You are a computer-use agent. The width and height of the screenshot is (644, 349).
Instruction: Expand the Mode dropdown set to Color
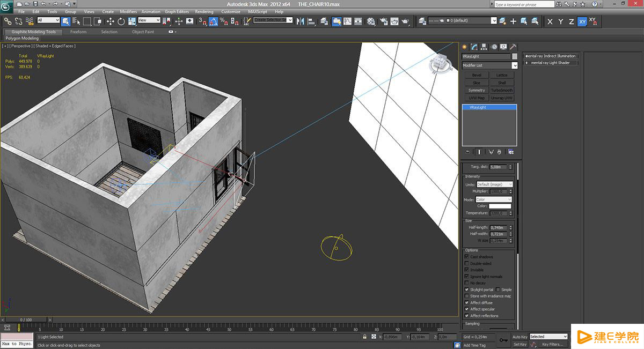pyautogui.click(x=494, y=199)
